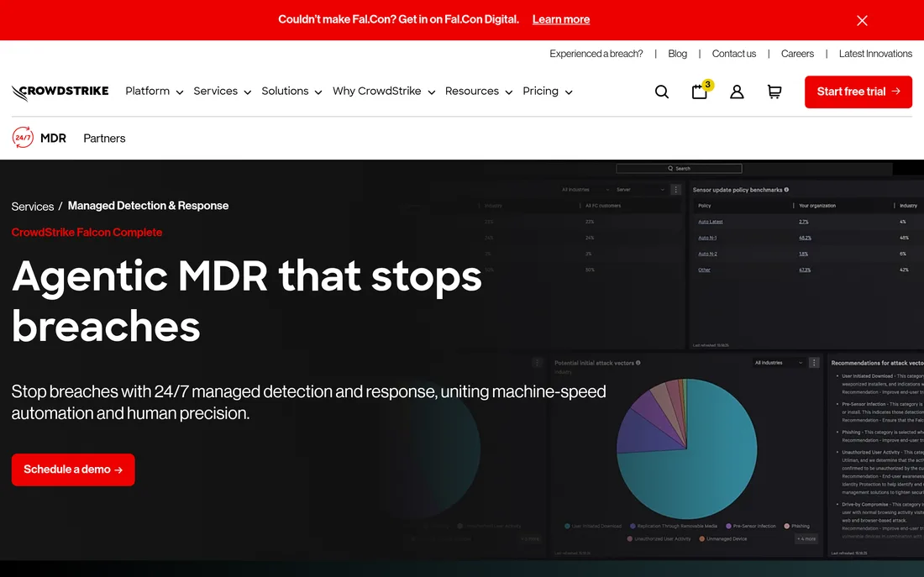Click the Start free trial button
This screenshot has width=924, height=577.
point(858,92)
